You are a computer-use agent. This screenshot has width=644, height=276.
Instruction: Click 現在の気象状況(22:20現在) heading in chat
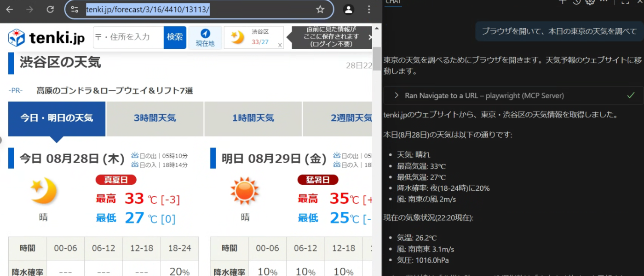tap(428, 217)
